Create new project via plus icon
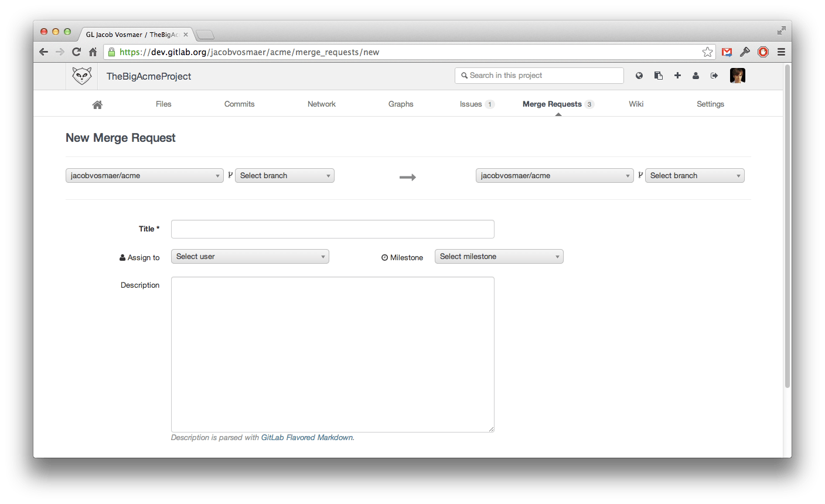The width and height of the screenshot is (825, 504). pyautogui.click(x=677, y=75)
